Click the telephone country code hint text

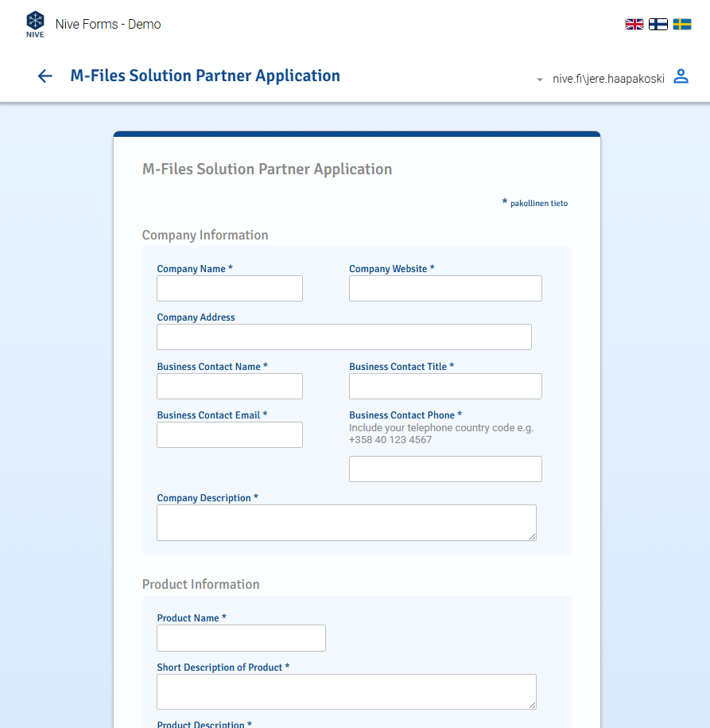click(x=441, y=434)
